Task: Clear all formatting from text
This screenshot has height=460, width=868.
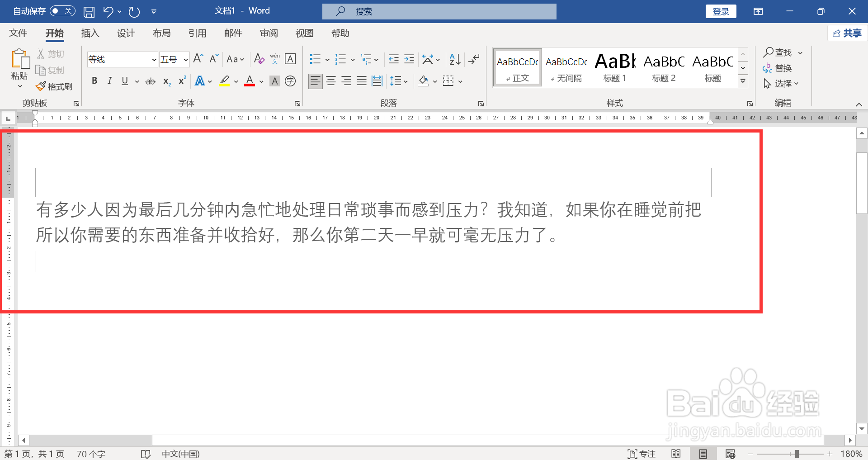Action: [259, 59]
